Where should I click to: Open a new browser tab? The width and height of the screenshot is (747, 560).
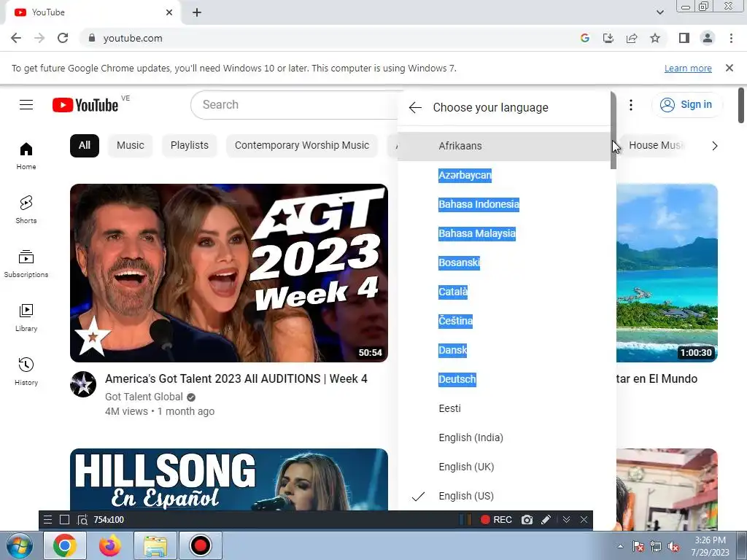point(197,13)
